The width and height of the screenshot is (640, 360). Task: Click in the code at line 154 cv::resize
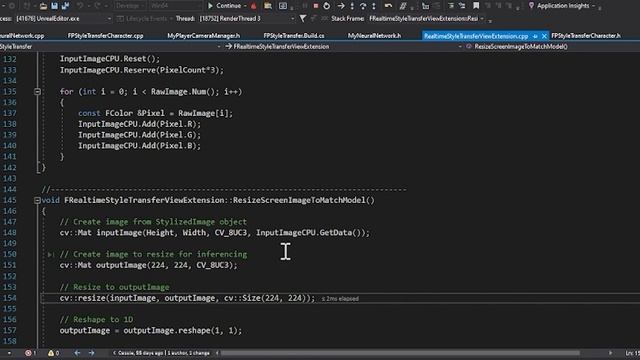pyautogui.click(x=187, y=298)
